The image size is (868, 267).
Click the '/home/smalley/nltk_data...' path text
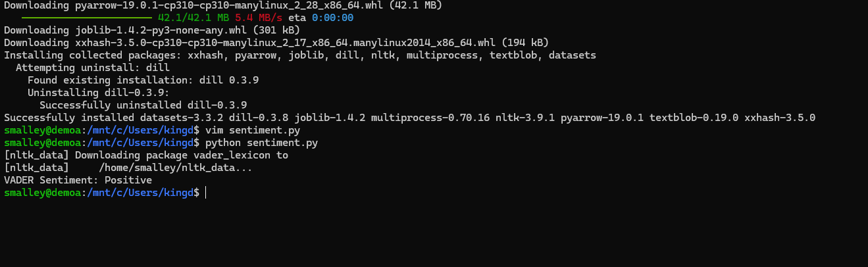pyautogui.click(x=175, y=168)
